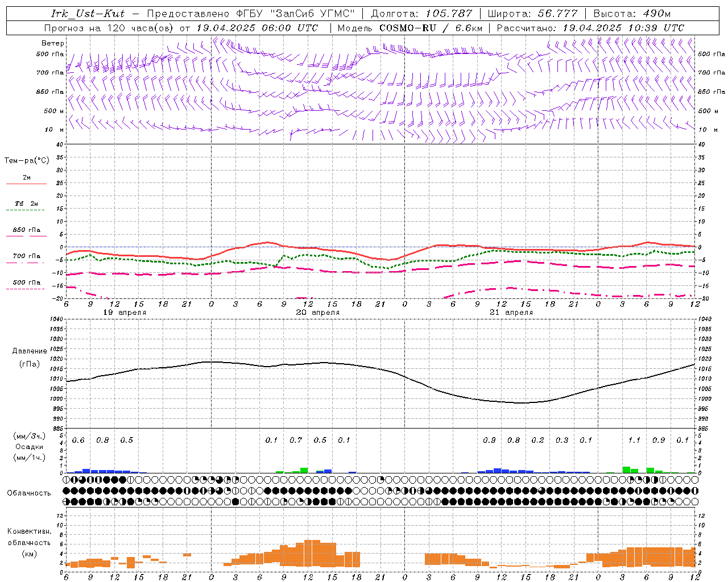Image resolution: width=728 pixels, height=582 pixels.
Task: Click the longitude value Долгота: 105.787
Action: (421, 14)
